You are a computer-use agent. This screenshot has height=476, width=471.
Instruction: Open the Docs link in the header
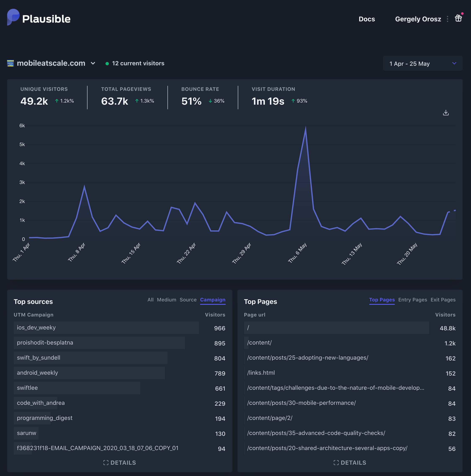[367, 19]
